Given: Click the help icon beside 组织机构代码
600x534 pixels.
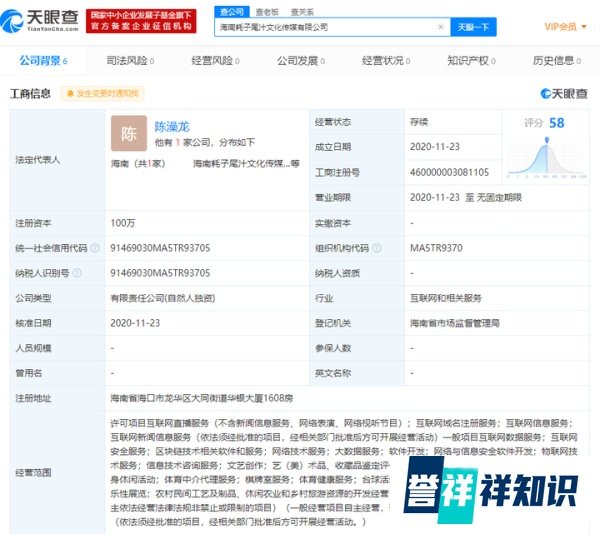Looking at the screenshot, I should coord(377,248).
